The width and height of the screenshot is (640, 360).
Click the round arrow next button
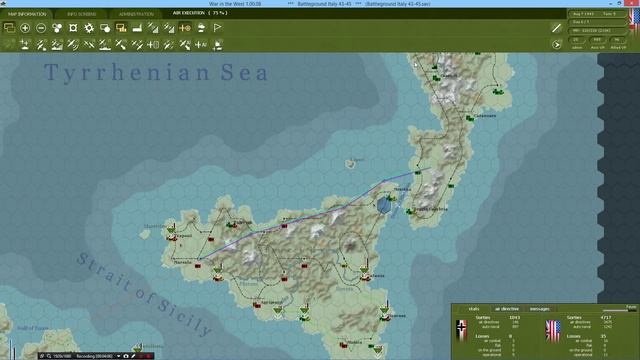coord(556,44)
